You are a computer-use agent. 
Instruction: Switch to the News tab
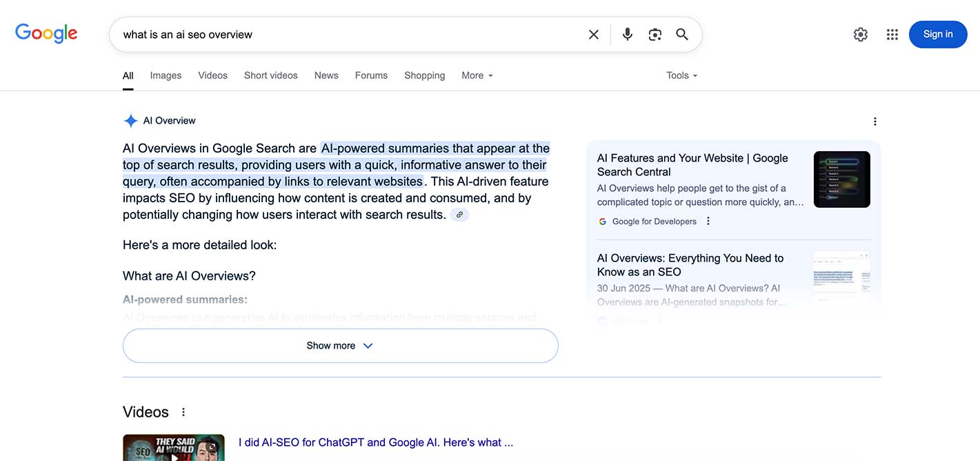click(326, 75)
